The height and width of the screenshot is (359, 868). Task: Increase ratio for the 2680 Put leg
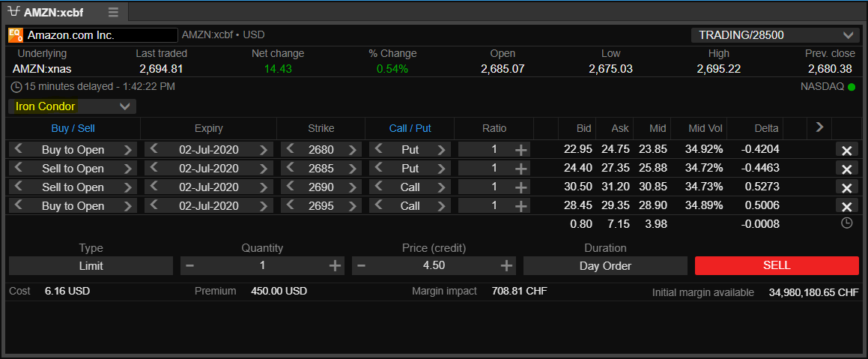(521, 150)
